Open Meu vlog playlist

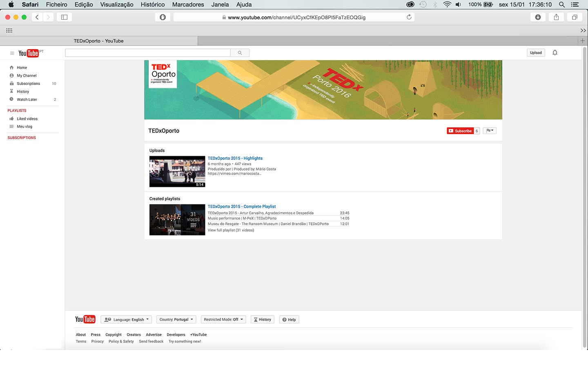click(x=24, y=126)
